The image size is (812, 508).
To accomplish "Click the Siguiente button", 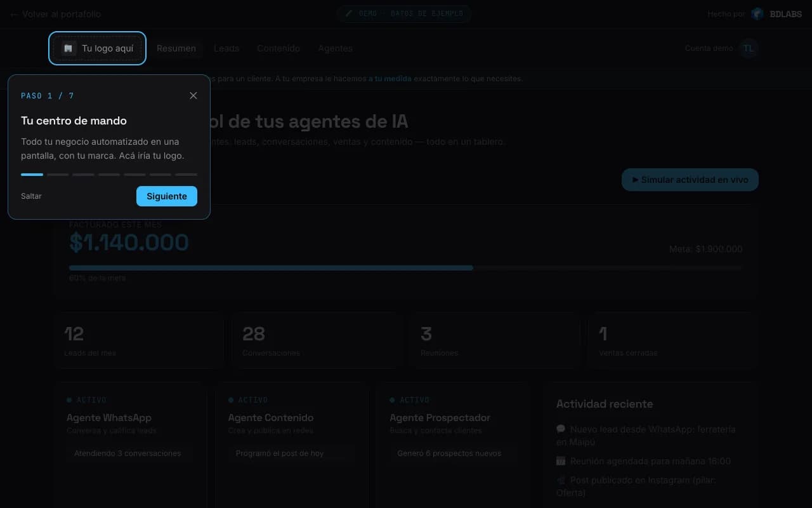I will 167,196.
